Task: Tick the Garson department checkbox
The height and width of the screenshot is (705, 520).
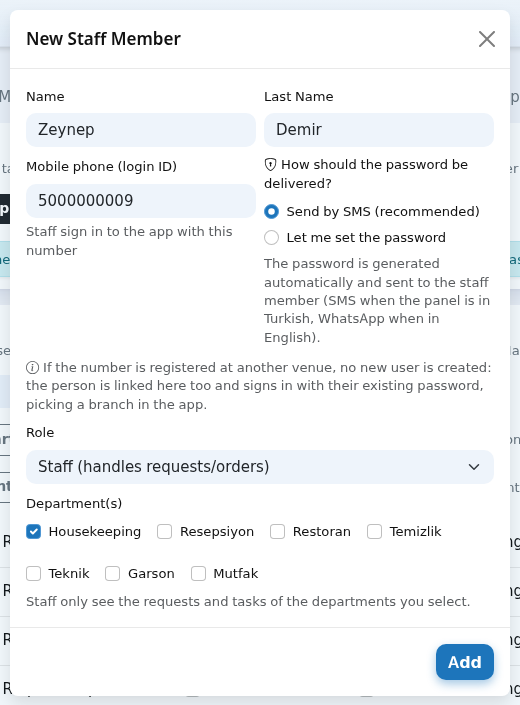Action: 112,574
